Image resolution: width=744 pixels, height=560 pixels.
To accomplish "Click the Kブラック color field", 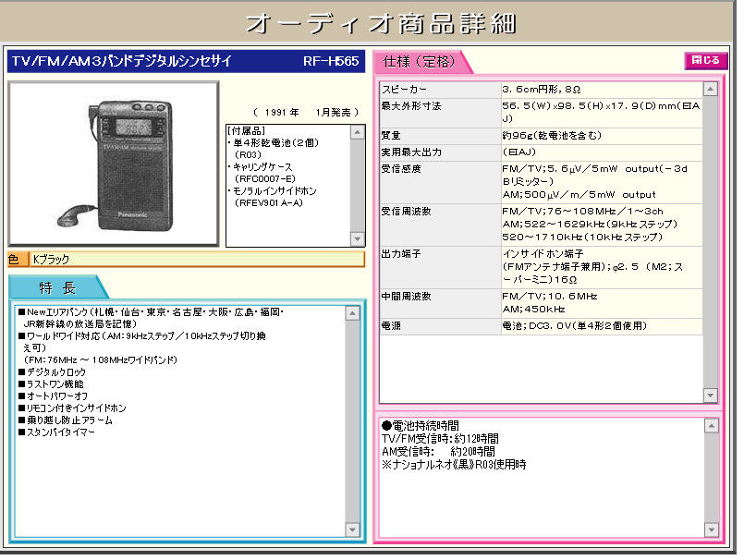I will point(197,259).
